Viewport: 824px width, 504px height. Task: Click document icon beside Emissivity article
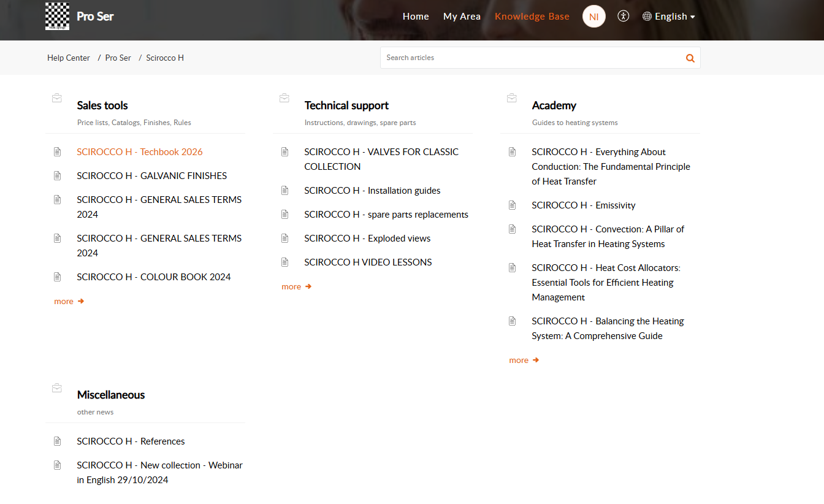pyautogui.click(x=513, y=205)
